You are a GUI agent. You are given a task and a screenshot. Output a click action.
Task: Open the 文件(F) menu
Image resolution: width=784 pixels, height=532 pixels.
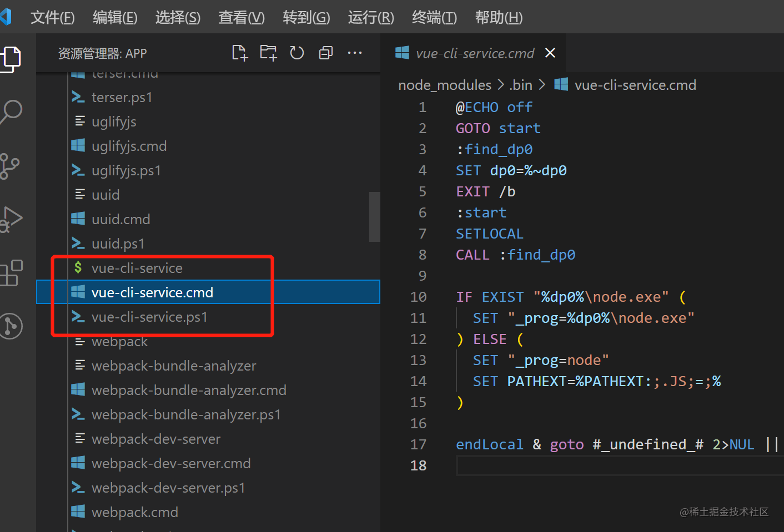pos(52,18)
